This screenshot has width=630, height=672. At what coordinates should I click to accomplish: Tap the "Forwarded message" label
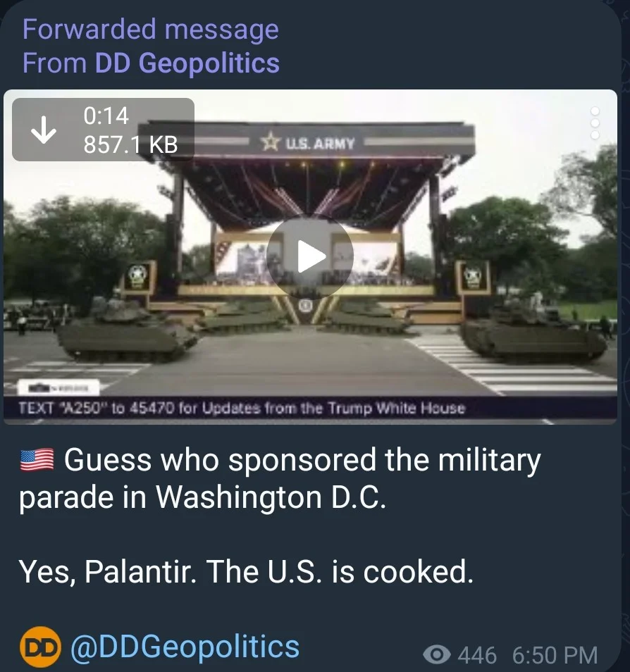[151, 30]
